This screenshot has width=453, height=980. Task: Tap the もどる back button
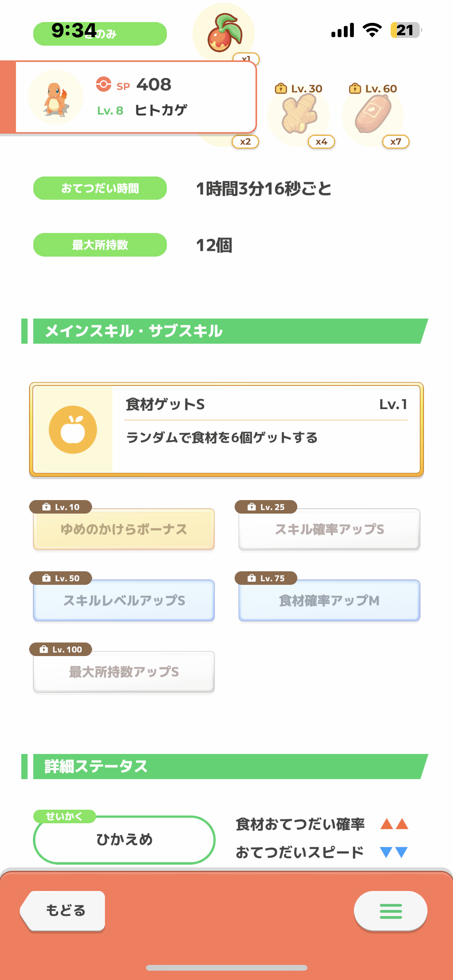pos(63,911)
